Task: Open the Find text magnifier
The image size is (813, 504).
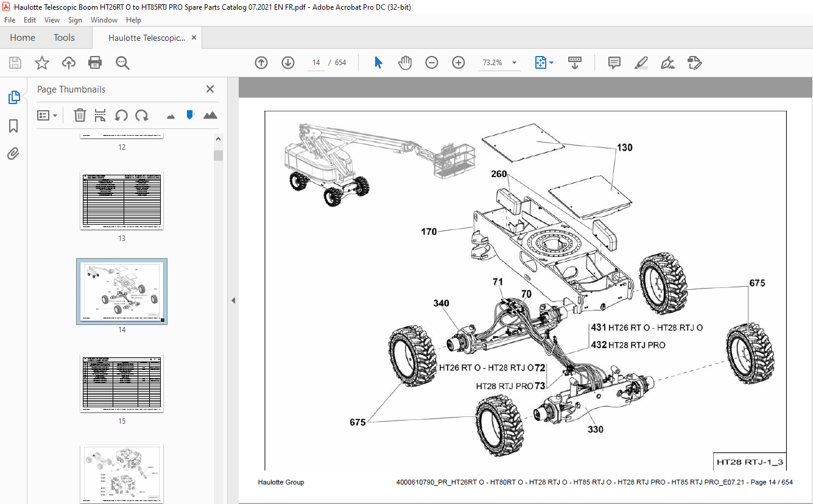Action: point(122,63)
